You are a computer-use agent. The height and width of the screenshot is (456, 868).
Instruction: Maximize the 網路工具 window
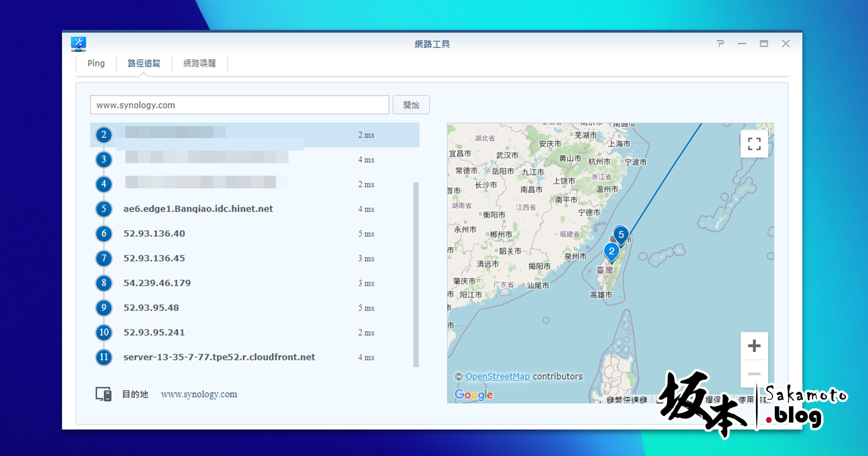pyautogui.click(x=764, y=44)
